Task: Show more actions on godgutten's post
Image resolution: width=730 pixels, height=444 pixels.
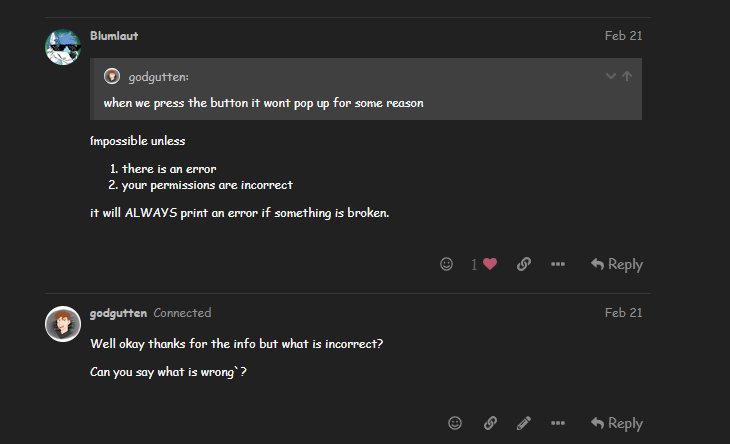Action: click(558, 423)
